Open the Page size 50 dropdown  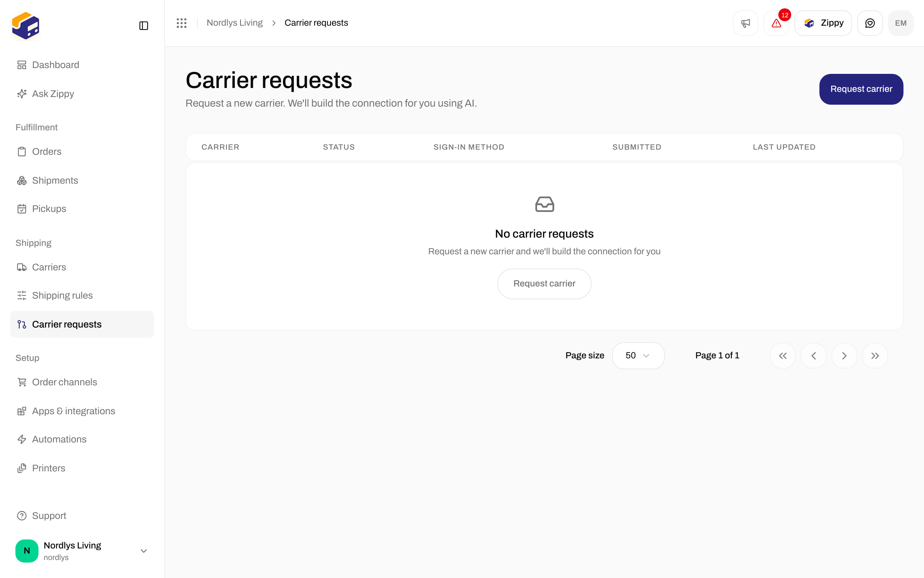pyautogui.click(x=638, y=355)
